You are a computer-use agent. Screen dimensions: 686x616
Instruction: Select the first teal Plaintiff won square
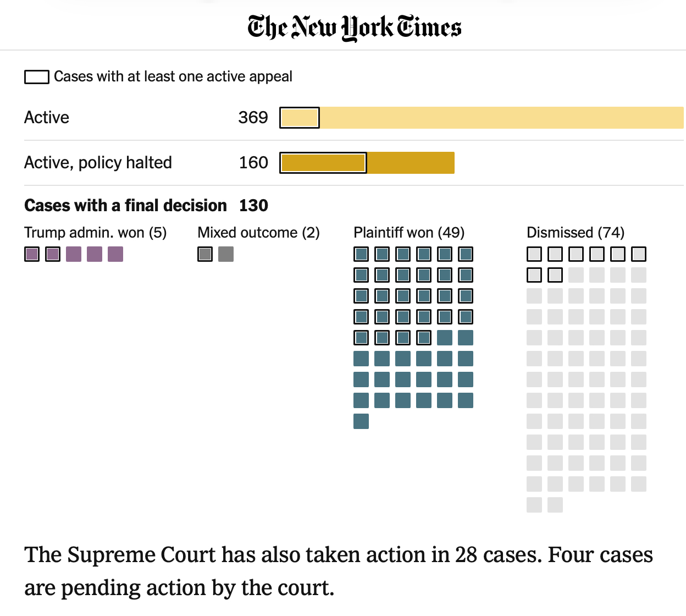361,254
